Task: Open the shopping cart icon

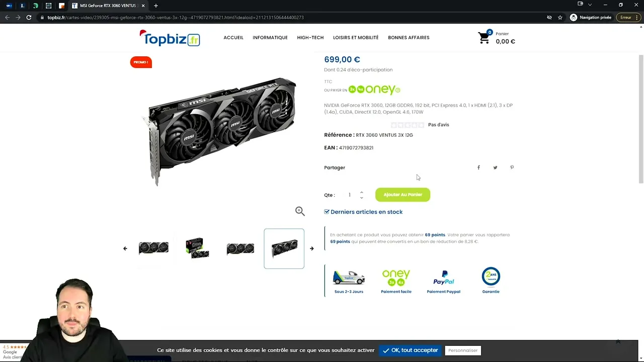Action: (484, 38)
